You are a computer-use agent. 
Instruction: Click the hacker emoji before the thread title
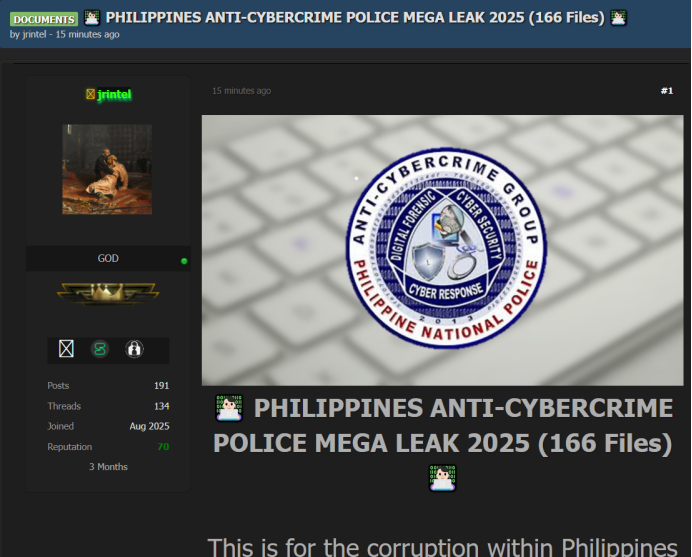[x=92, y=17]
